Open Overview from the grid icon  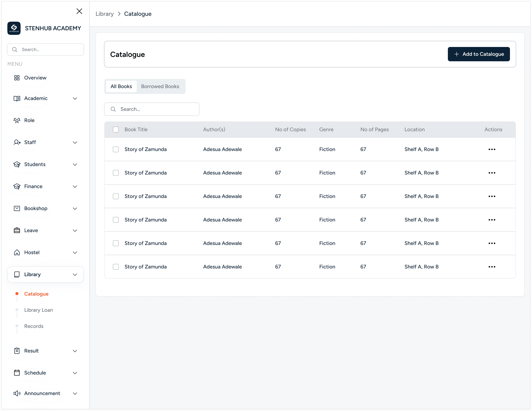[x=17, y=78]
